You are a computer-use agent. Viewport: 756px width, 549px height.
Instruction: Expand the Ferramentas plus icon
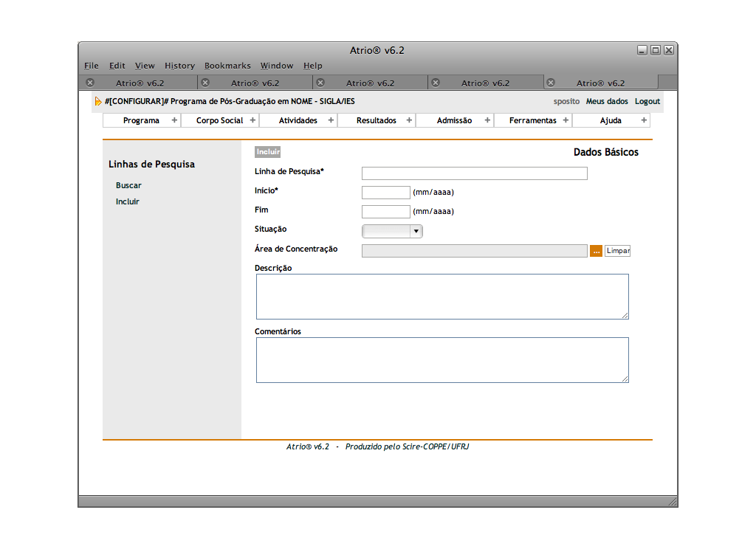pos(566,120)
